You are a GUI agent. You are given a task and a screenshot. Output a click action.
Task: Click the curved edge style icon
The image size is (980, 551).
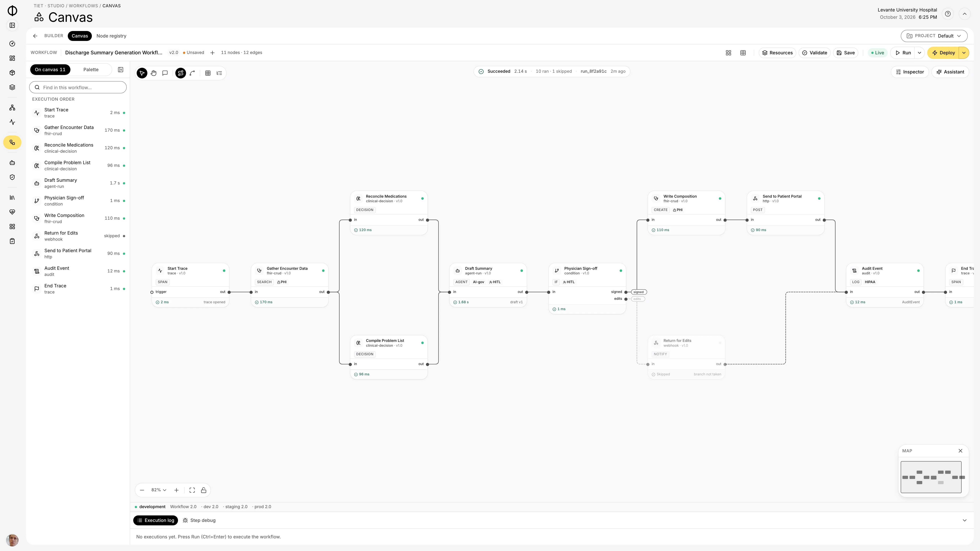tap(193, 73)
